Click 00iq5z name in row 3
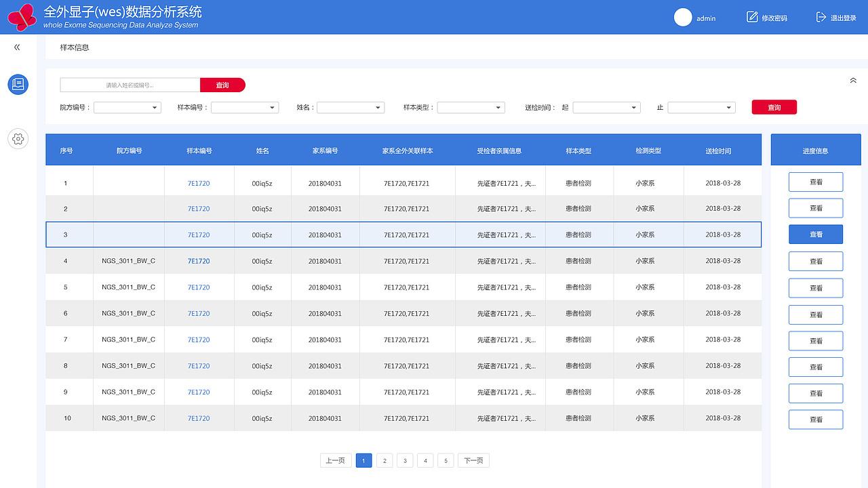The height and width of the screenshot is (488, 868). (262, 235)
